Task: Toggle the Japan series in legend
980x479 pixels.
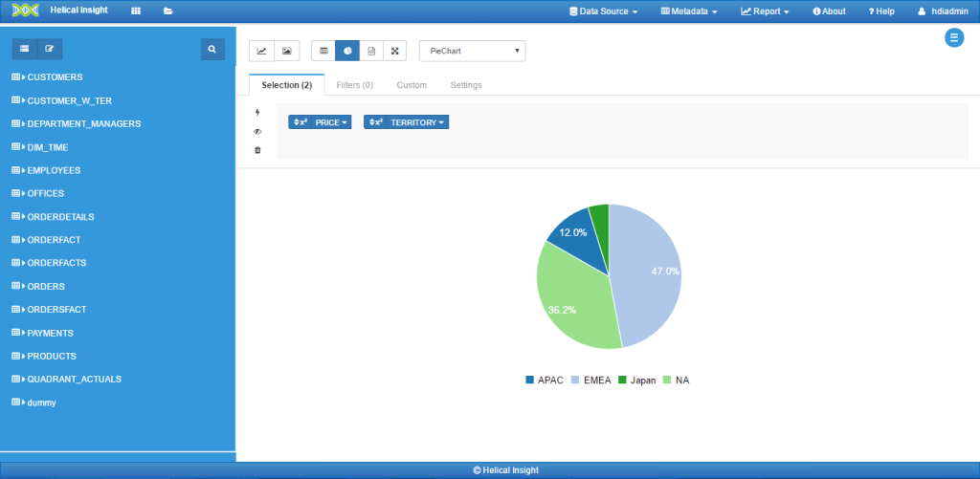Action: [636, 381]
